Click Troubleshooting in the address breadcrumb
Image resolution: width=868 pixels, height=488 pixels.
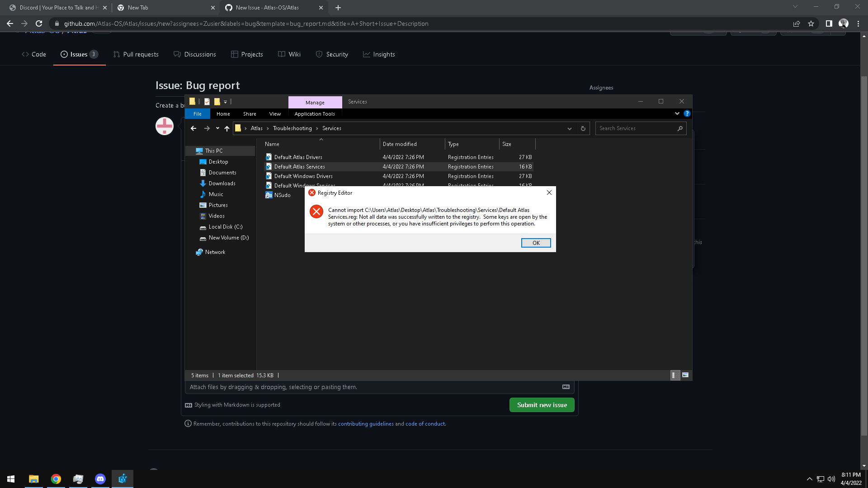tap(292, 128)
